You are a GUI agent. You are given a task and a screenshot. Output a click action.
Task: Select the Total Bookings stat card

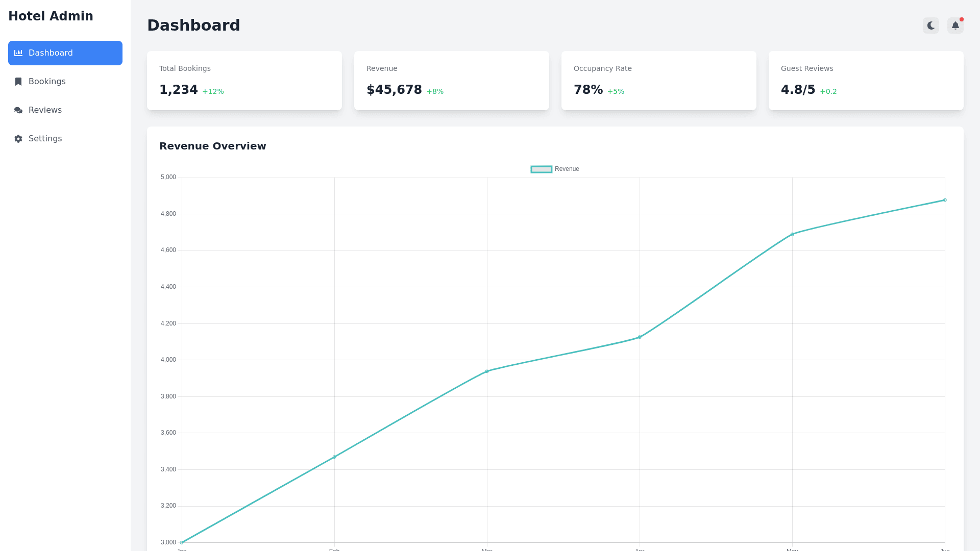pos(244,81)
